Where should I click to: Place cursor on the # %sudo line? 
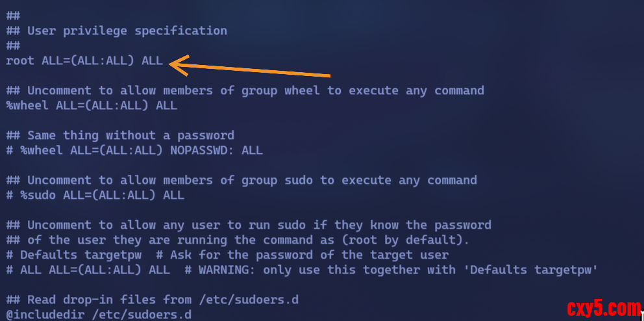click(95, 195)
